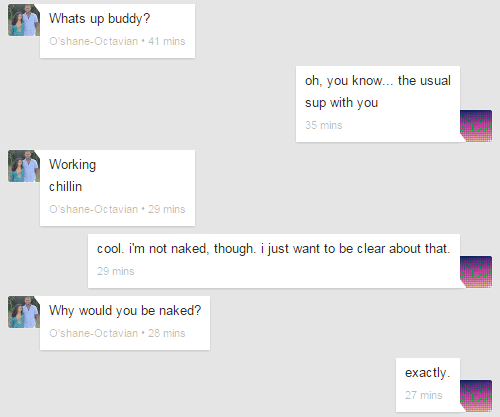Screen dimensions: 500x417
Task: Click the "sup with you" message line
Action: click(342, 103)
